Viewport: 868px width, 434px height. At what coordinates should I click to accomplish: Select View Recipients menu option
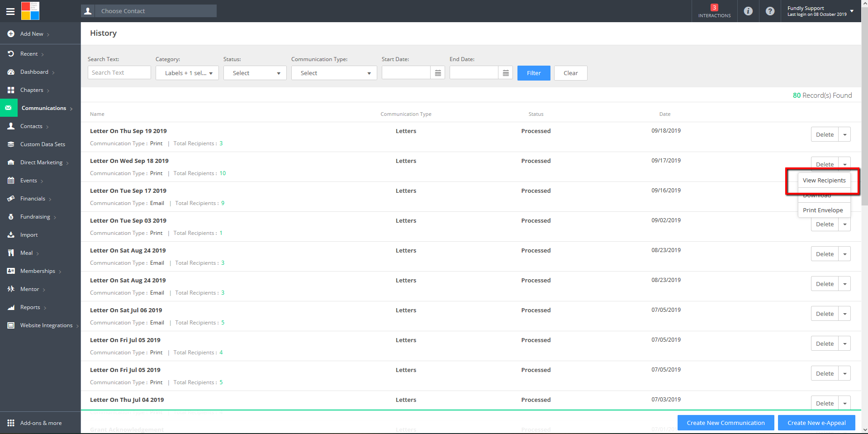click(824, 180)
